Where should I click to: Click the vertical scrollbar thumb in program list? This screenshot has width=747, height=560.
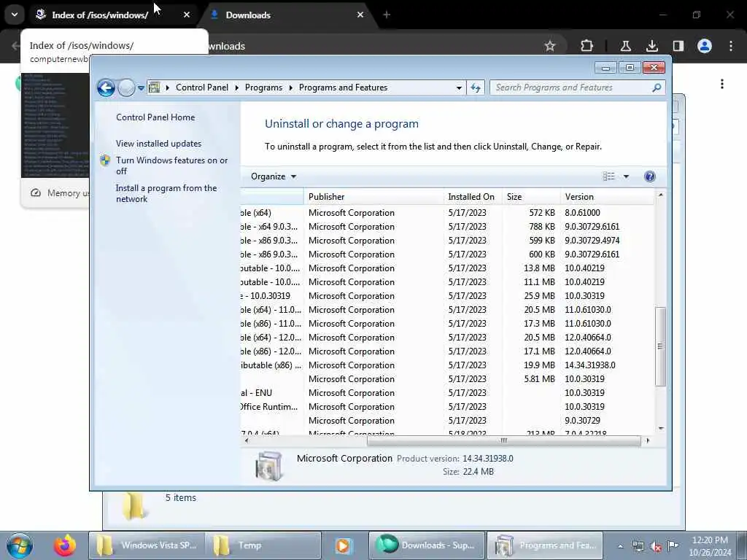tap(660, 346)
